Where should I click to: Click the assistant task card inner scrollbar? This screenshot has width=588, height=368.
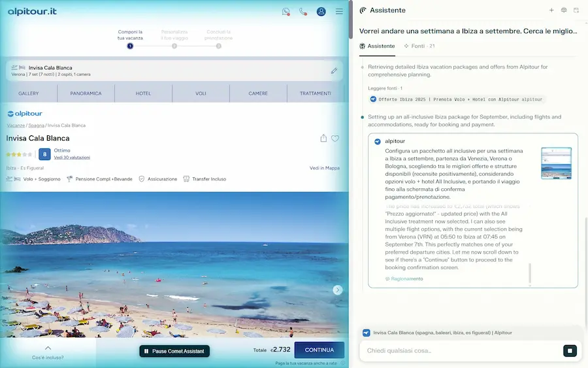pyautogui.click(x=530, y=273)
